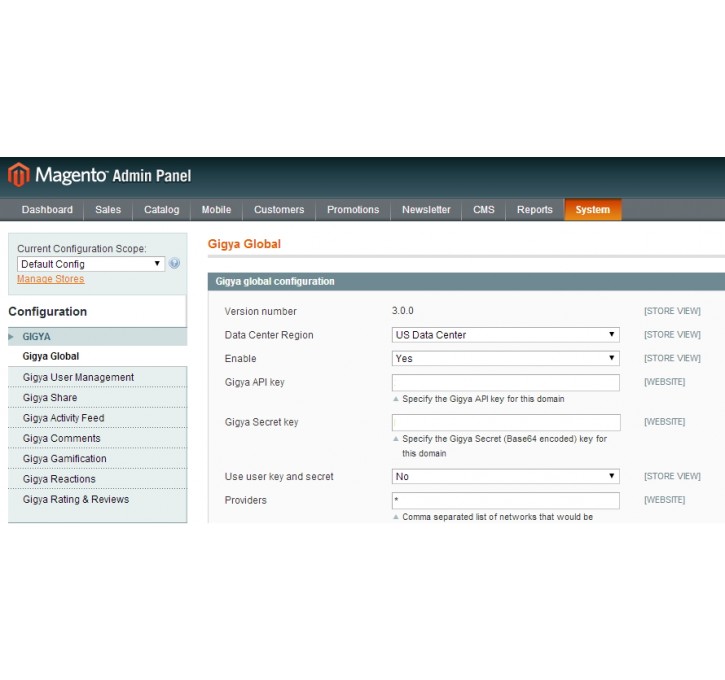
Task: Open the Customers menu
Action: pyautogui.click(x=279, y=210)
